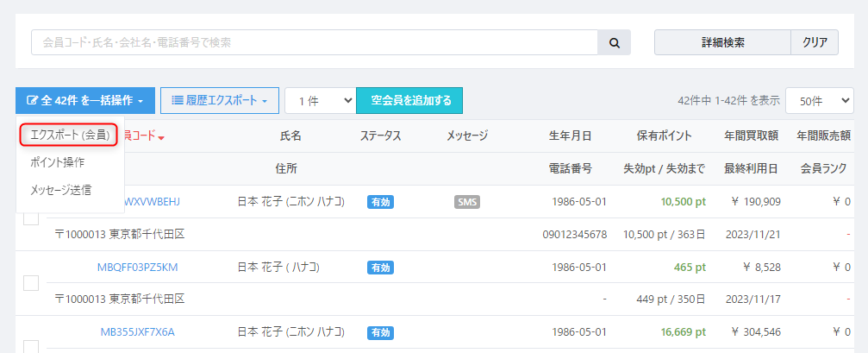Select ポイント操作 menu item
Screen dimensions: 868x353
coord(58,161)
